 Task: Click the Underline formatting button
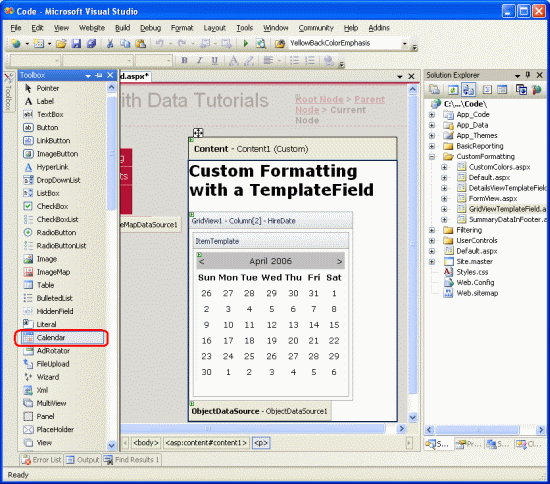coord(215,60)
